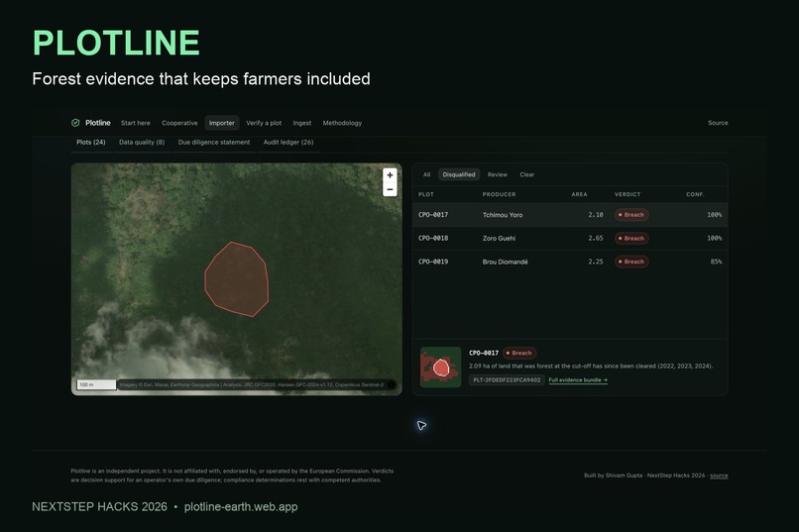This screenshot has height=532, width=799.
Task: Click the Breach badge in detail card
Action: click(519, 353)
